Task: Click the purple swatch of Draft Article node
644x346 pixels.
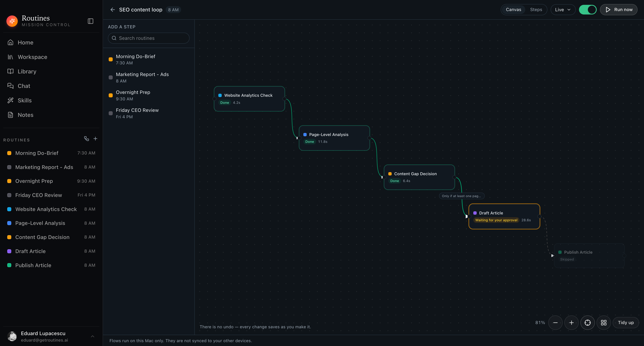Action: pos(475,213)
